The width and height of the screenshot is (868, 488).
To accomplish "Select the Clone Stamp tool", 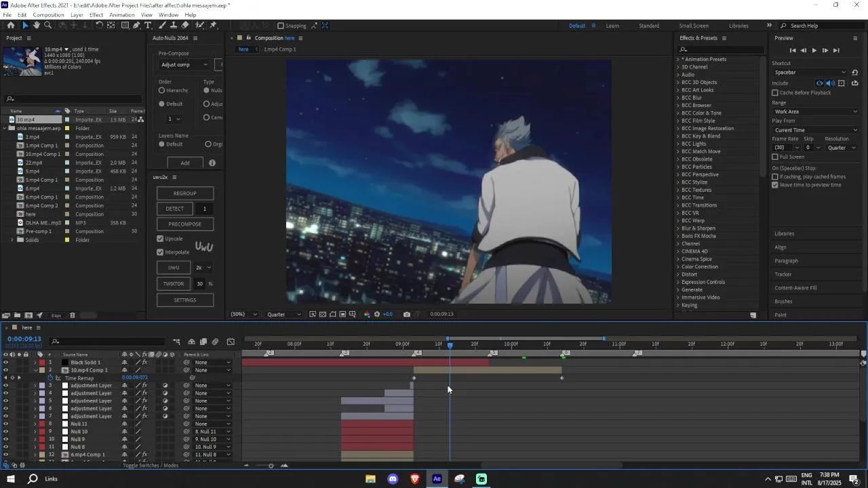I will tap(174, 26).
